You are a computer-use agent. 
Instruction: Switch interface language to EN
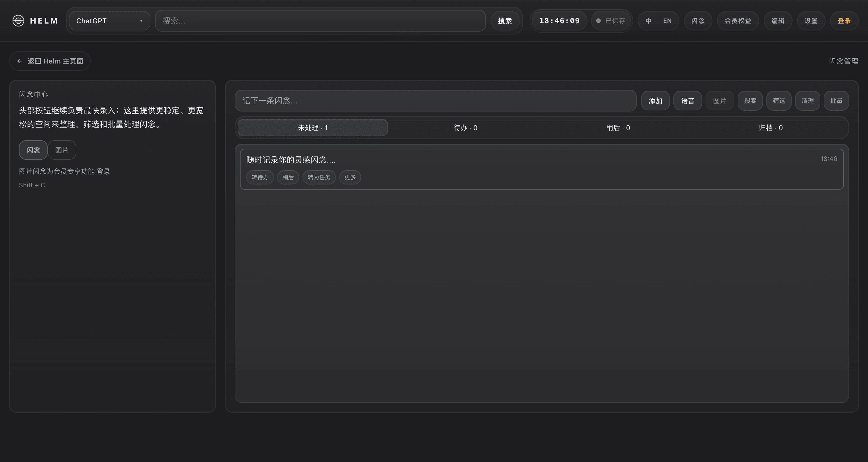point(667,21)
